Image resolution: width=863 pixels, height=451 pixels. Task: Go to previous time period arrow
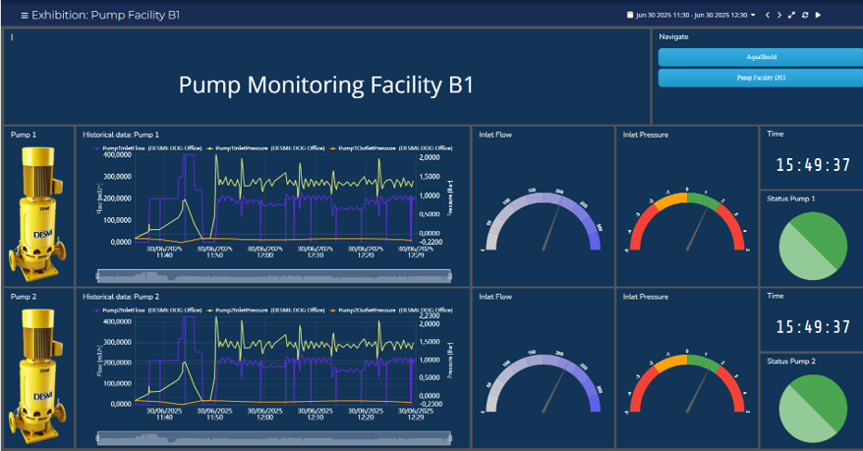(x=767, y=15)
